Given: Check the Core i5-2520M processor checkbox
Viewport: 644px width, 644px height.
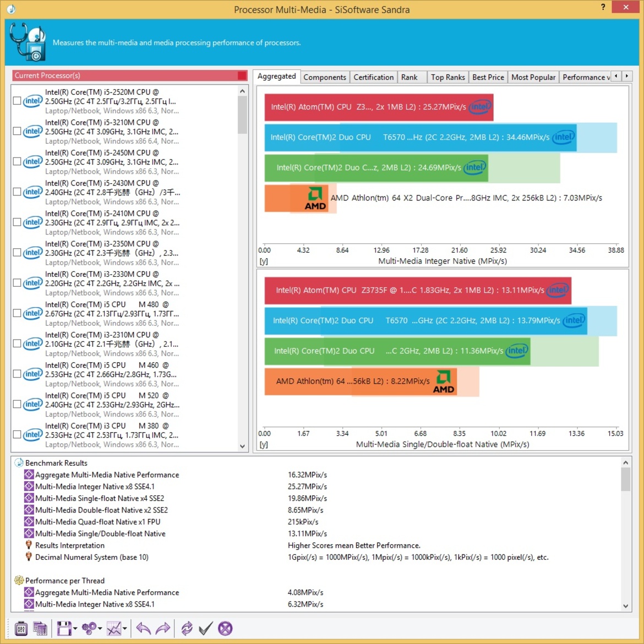Looking at the screenshot, I should click(x=17, y=101).
